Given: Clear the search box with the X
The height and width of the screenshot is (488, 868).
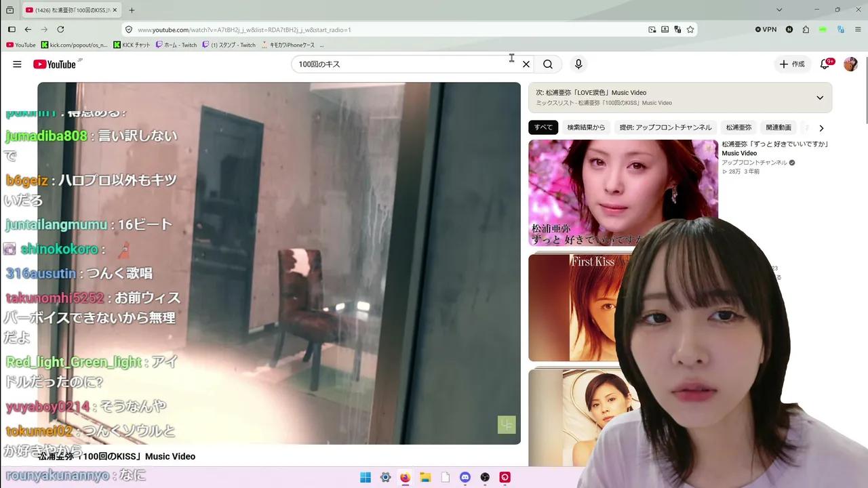Looking at the screenshot, I should click(526, 64).
